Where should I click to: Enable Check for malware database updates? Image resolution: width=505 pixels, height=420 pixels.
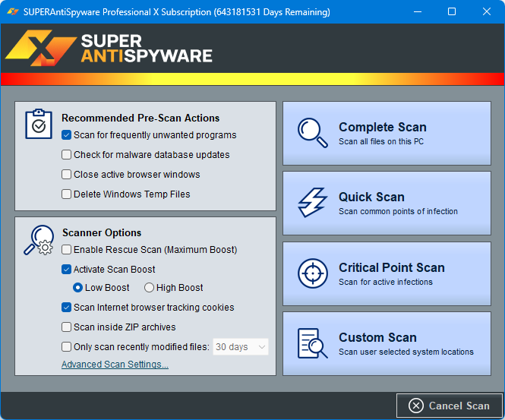tap(67, 155)
